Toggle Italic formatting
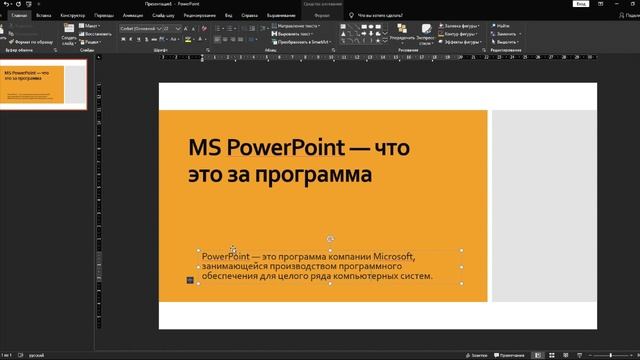 131,40
